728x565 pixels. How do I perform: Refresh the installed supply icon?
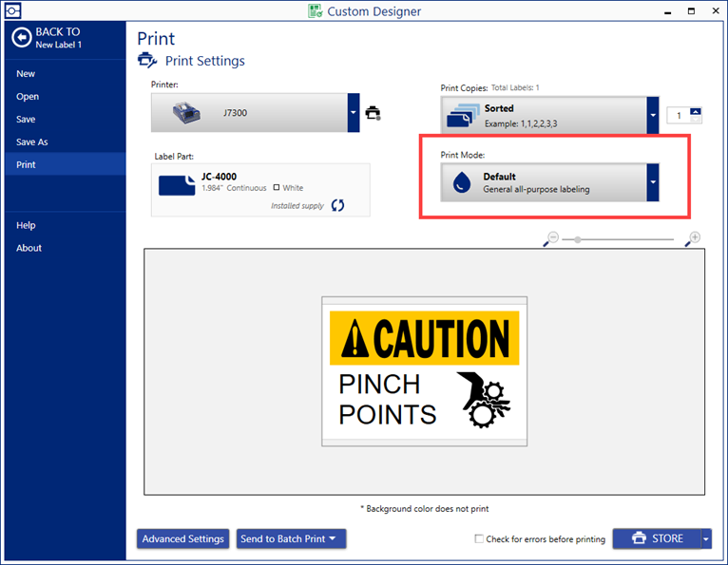[337, 205]
